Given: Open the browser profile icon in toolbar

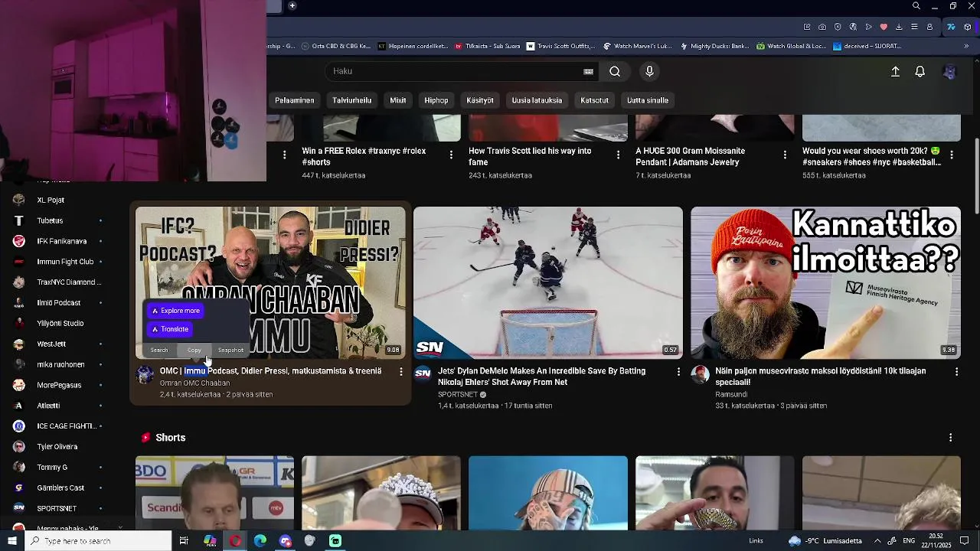Looking at the screenshot, I should (929, 27).
